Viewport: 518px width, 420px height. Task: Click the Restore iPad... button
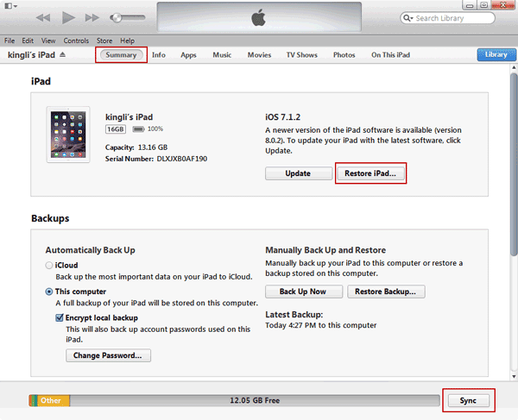[370, 173]
